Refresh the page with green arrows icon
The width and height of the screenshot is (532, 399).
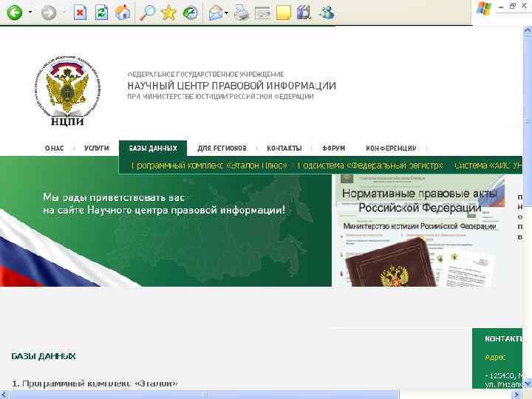[x=101, y=13]
